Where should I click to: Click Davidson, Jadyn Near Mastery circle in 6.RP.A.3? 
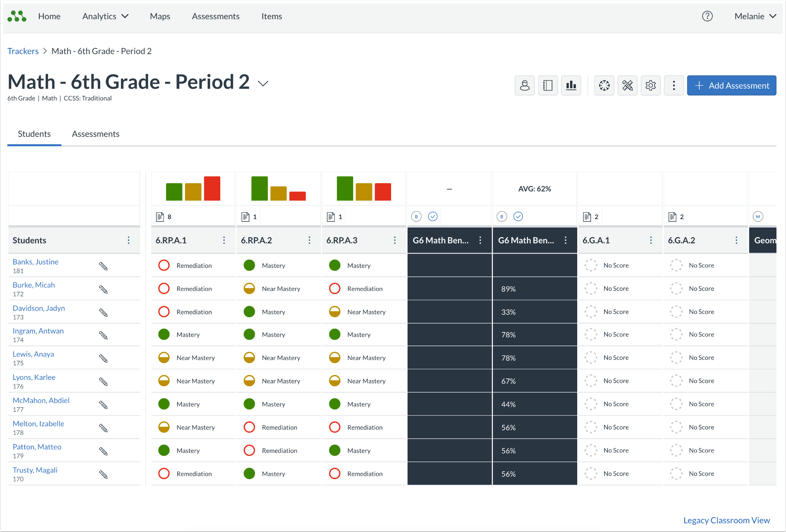[335, 312]
